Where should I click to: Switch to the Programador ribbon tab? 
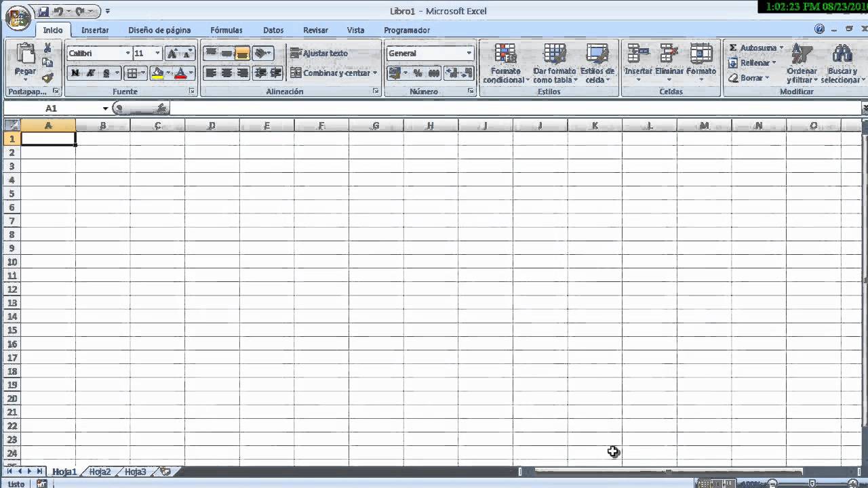click(407, 30)
